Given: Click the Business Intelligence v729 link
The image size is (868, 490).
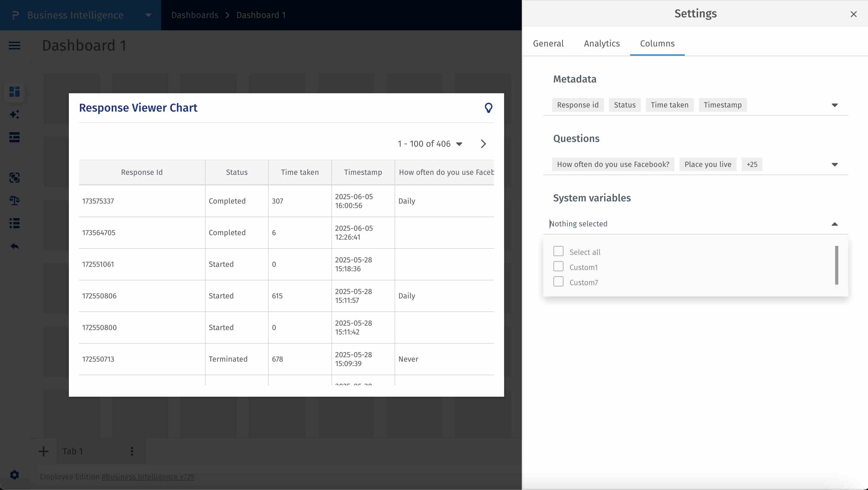Looking at the screenshot, I should (x=148, y=476).
